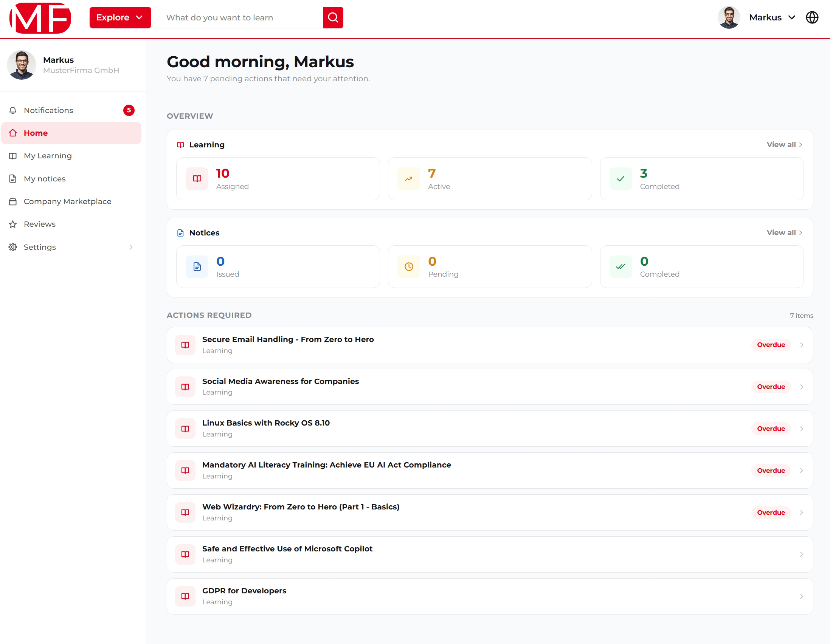Screen dimensions: 830x644
Task: Click the Notices Completed double-check icon
Action: pyautogui.click(x=621, y=267)
